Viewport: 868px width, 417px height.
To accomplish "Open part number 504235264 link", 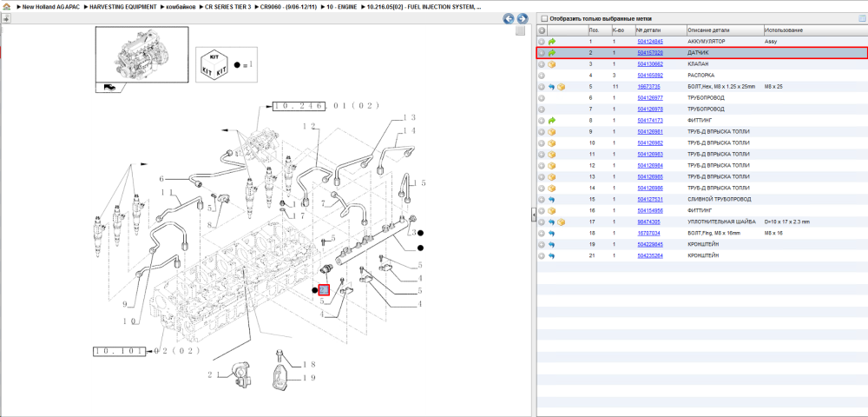I will pyautogui.click(x=650, y=256).
